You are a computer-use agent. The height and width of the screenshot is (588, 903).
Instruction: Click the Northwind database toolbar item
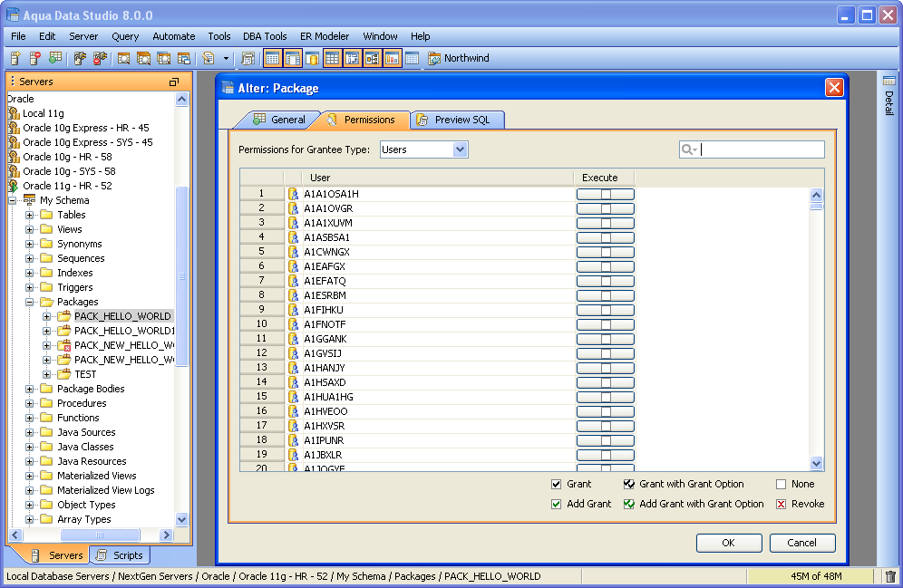[x=459, y=58]
